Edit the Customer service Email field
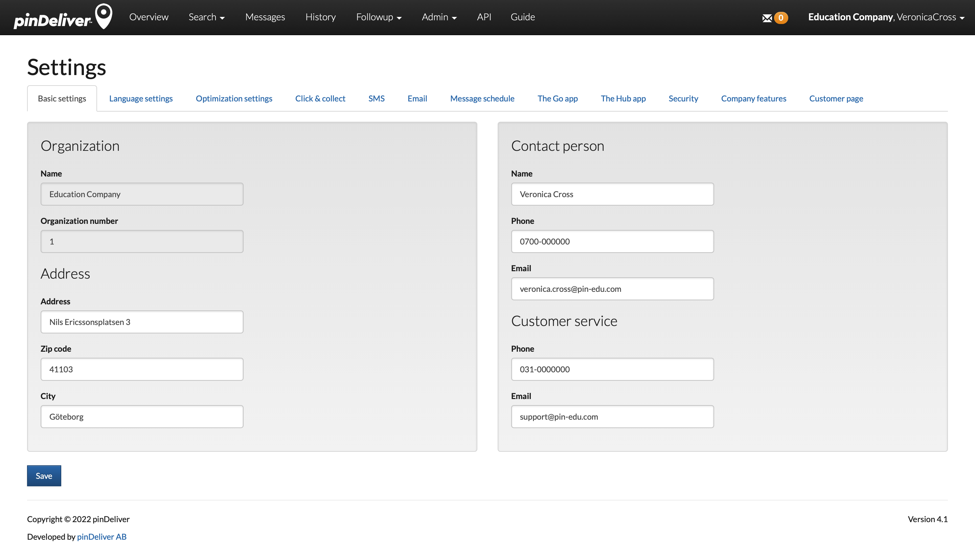This screenshot has width=975, height=560. pos(612,417)
